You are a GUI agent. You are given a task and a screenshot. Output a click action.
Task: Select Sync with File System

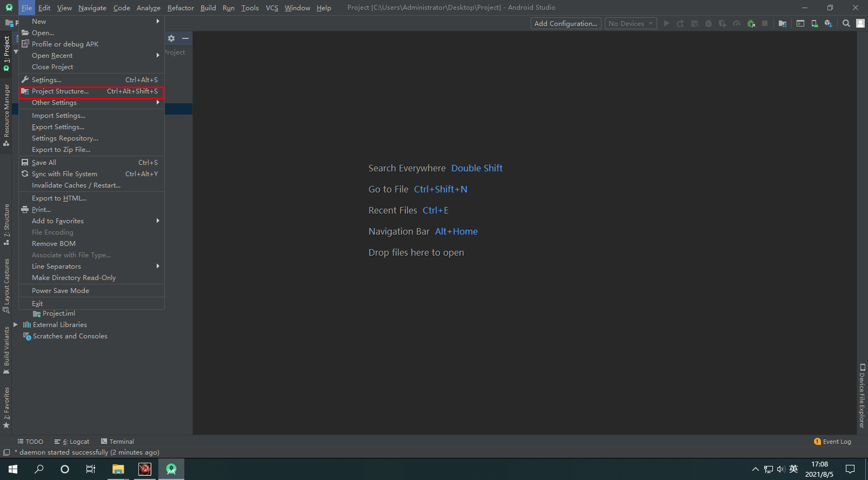tap(91, 174)
